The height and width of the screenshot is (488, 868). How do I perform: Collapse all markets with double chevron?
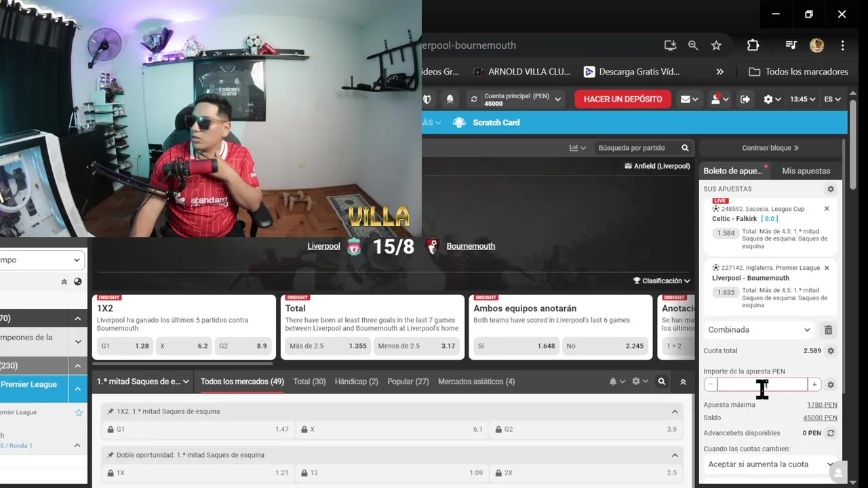(x=683, y=382)
